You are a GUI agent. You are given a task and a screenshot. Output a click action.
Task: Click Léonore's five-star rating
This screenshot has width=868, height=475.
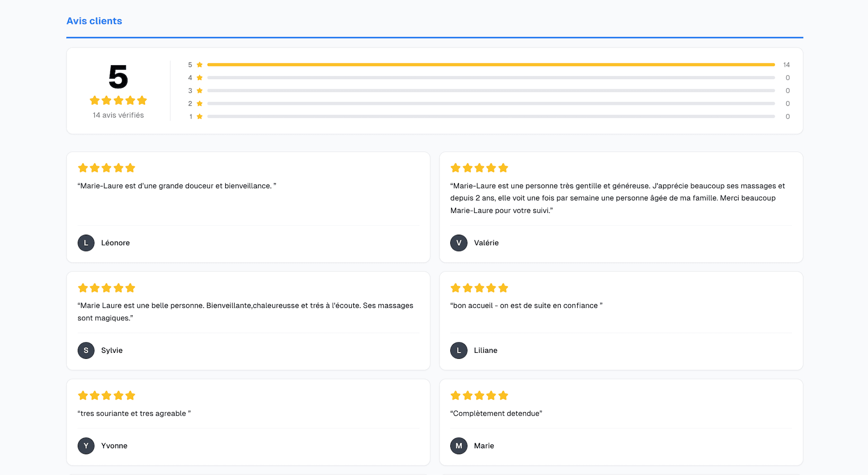(x=107, y=168)
